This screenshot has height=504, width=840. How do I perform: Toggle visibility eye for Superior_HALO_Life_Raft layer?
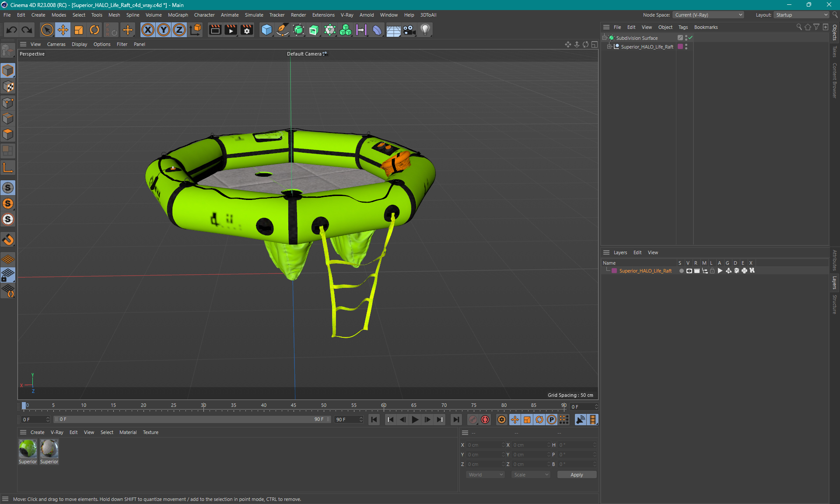click(x=689, y=271)
